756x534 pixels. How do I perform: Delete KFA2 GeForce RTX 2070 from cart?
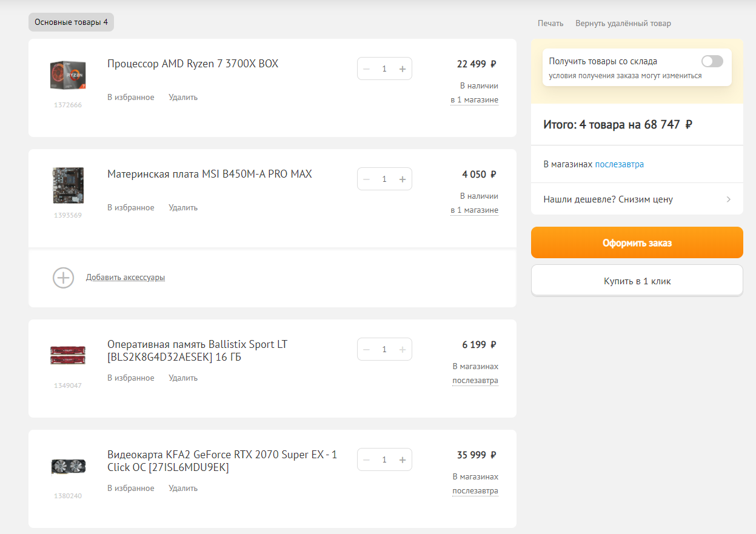pos(183,488)
